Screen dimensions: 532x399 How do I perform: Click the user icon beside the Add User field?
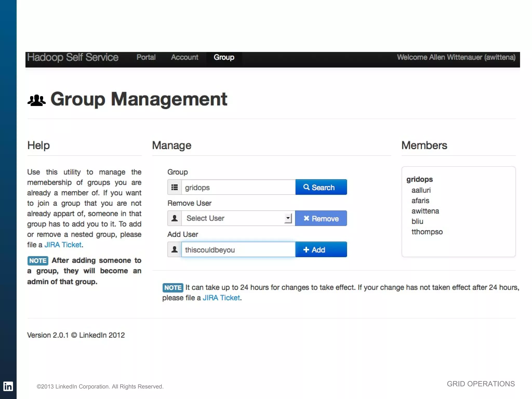click(x=175, y=249)
